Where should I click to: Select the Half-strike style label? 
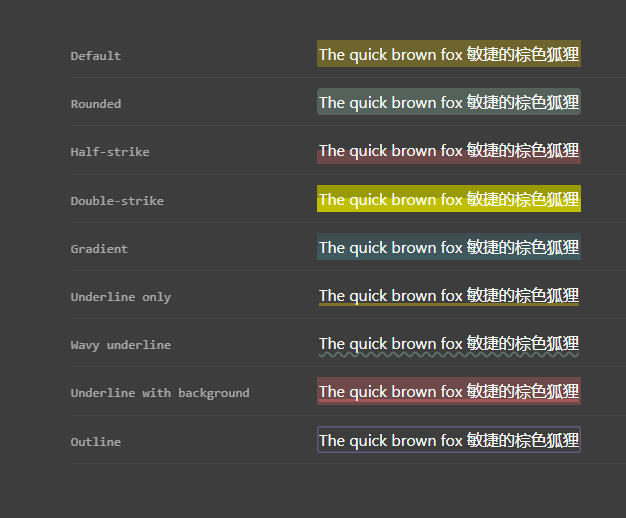[x=110, y=152]
